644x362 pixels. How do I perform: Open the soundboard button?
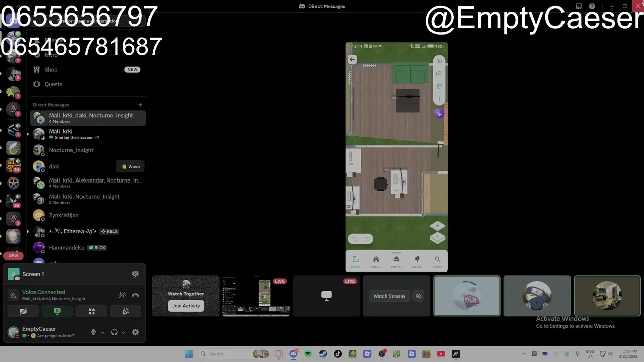point(126,312)
